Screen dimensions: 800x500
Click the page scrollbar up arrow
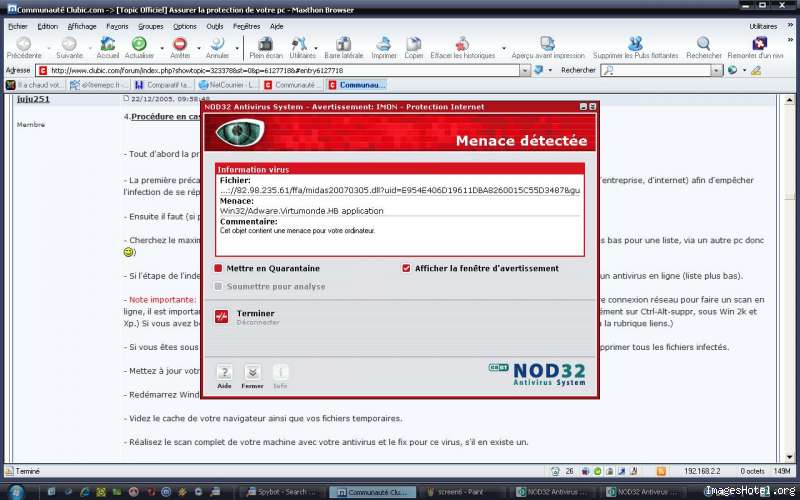(789, 100)
